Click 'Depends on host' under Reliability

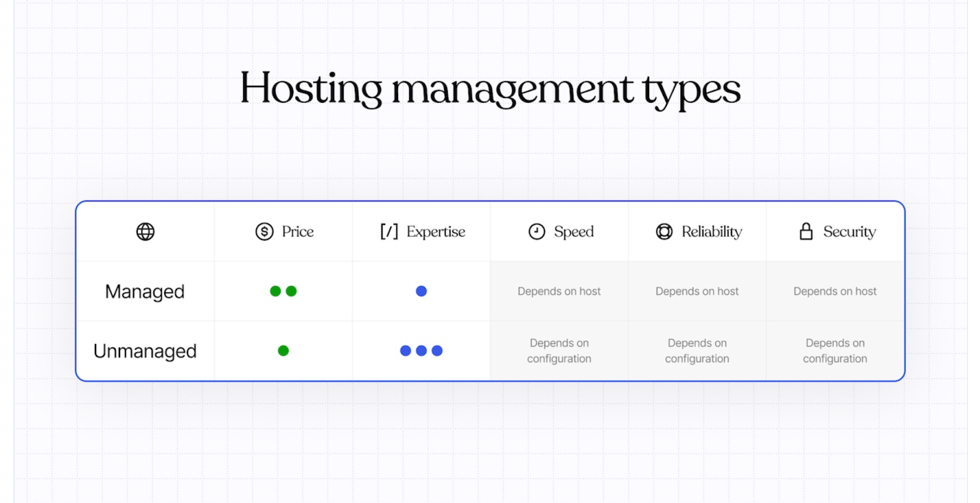[697, 291]
